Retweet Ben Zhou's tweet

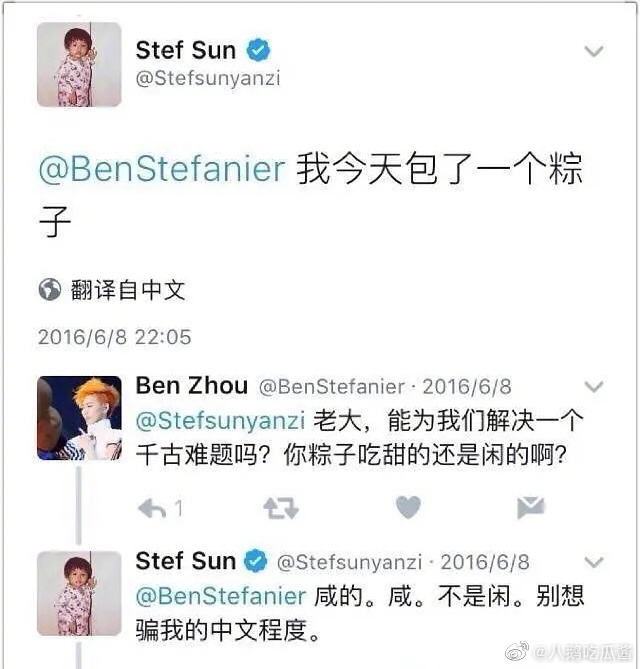[280, 509]
